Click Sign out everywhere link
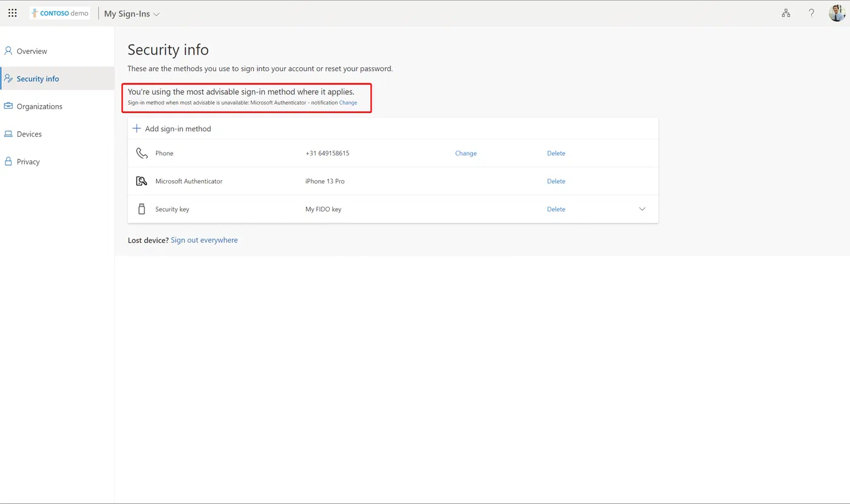The width and height of the screenshot is (850, 504). click(x=204, y=240)
